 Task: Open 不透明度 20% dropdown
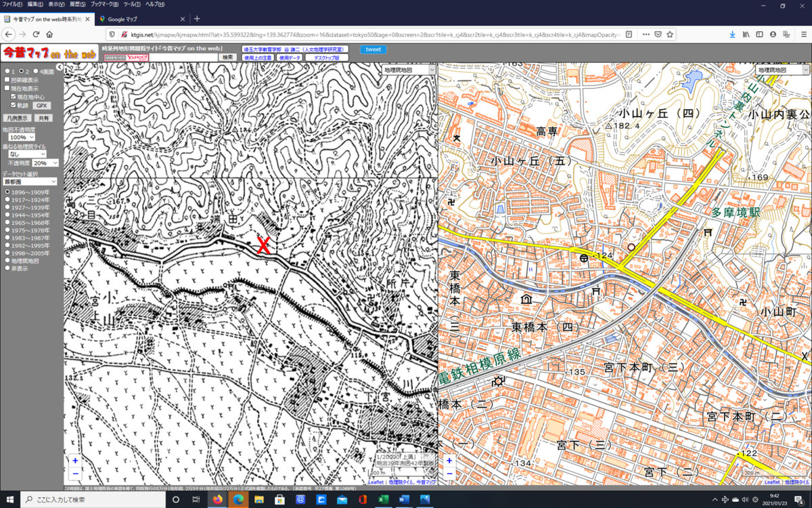point(45,163)
